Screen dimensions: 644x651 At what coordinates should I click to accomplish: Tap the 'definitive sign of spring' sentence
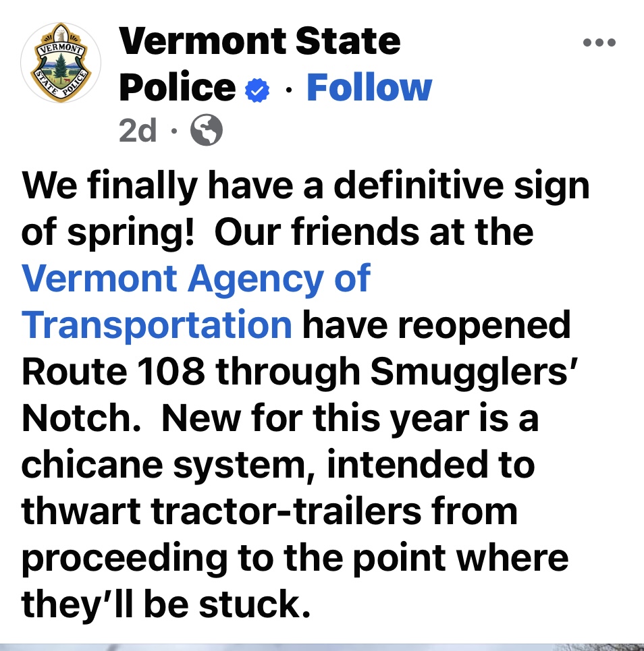point(305,209)
